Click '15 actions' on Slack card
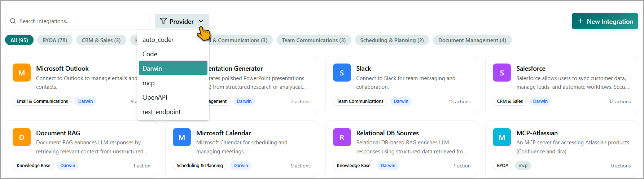 click(x=459, y=102)
